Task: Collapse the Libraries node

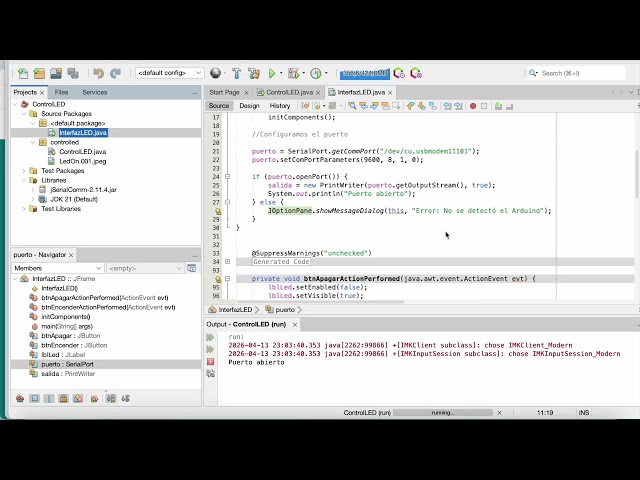Action: click(24, 180)
